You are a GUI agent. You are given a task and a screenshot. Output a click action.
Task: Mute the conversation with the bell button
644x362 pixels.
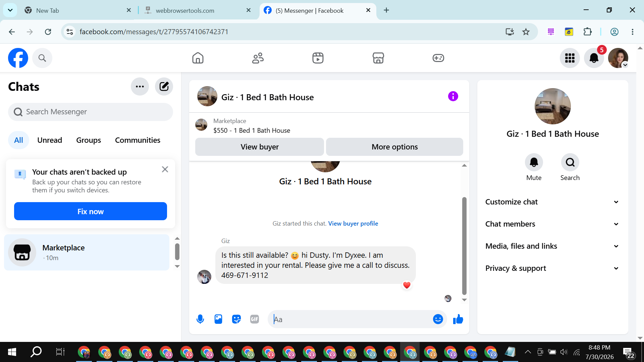click(534, 163)
